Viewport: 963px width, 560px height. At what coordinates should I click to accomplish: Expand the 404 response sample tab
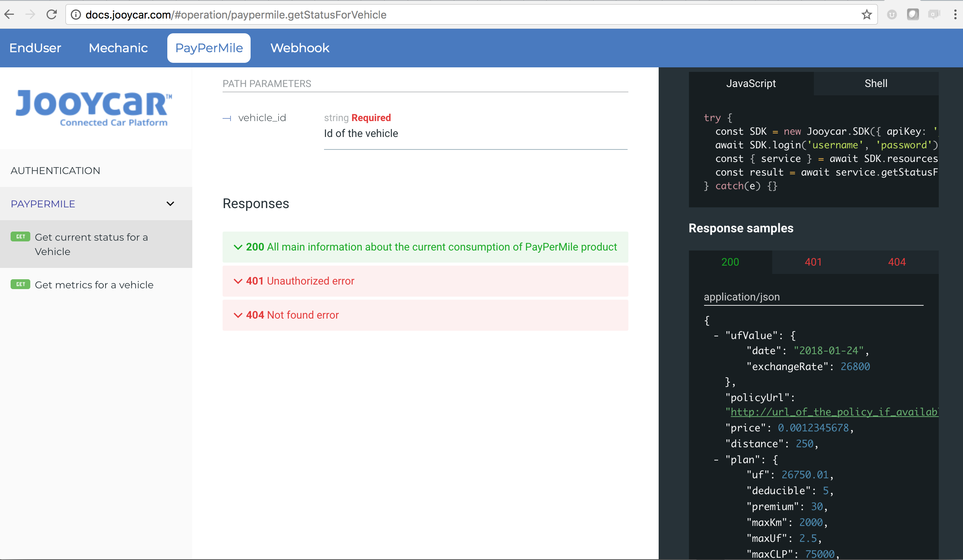point(896,261)
